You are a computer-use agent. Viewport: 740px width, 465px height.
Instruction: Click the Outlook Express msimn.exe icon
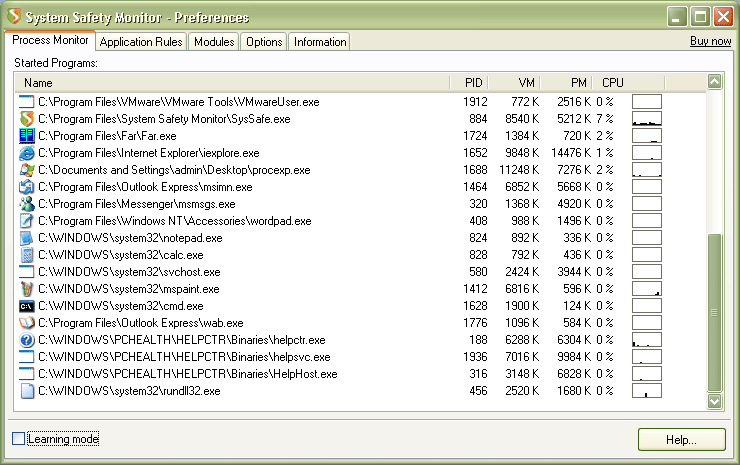pyautogui.click(x=26, y=186)
